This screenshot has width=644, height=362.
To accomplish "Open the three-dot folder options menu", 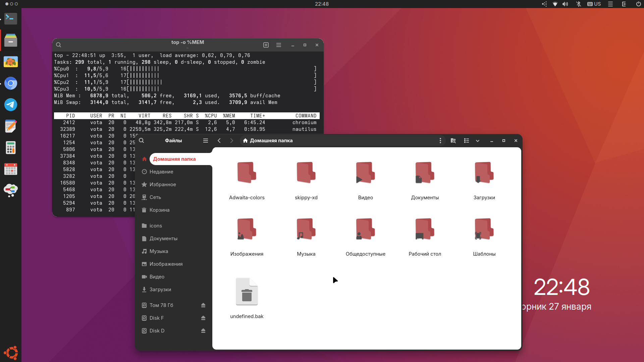I will (440, 141).
